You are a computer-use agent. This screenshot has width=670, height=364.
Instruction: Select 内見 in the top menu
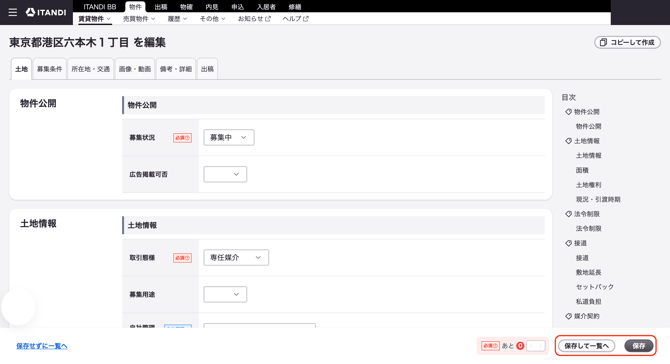(212, 7)
